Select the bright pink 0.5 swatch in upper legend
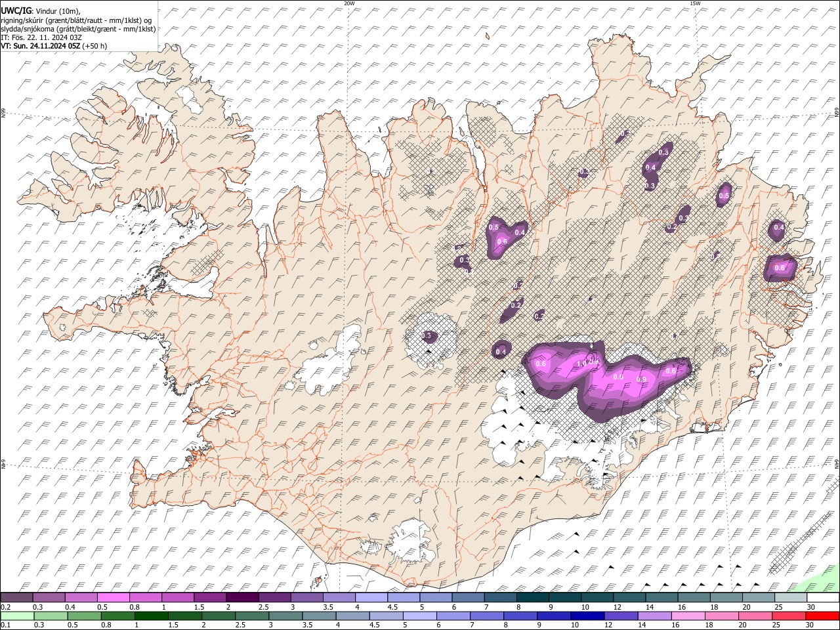Viewport: 840px width, 630px height. [x=113, y=598]
